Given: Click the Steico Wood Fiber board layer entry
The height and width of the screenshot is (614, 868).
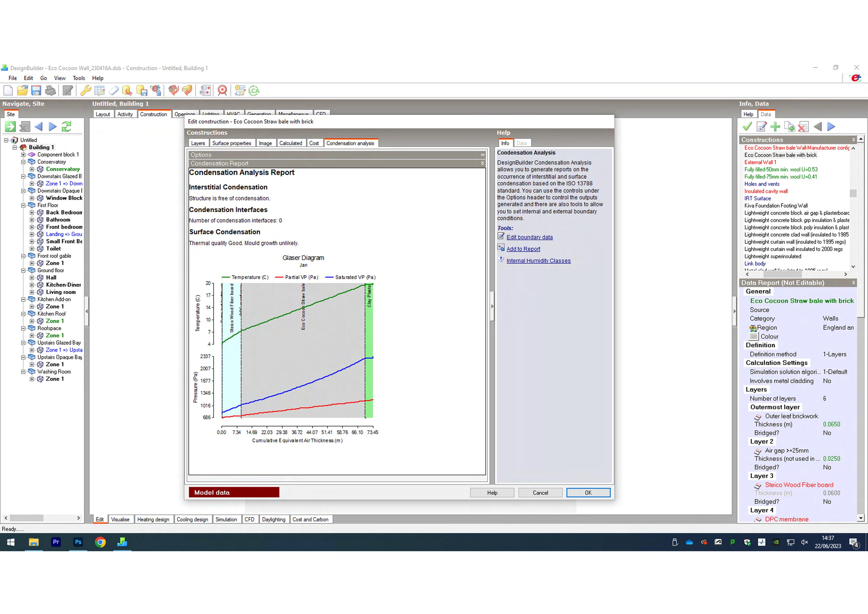Looking at the screenshot, I should coord(799,485).
